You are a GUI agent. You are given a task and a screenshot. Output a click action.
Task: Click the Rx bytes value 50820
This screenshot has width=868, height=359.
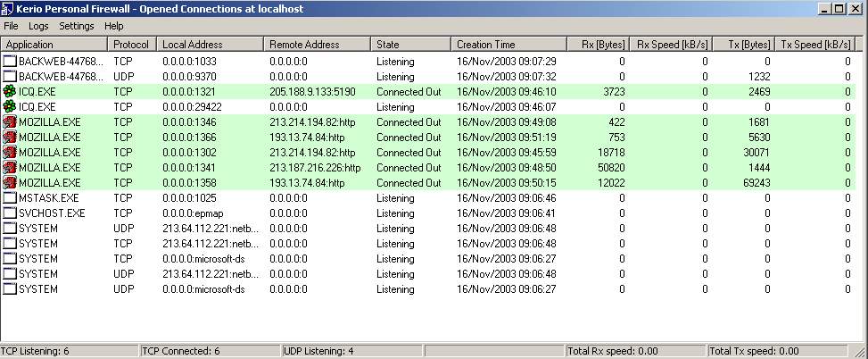[612, 167]
